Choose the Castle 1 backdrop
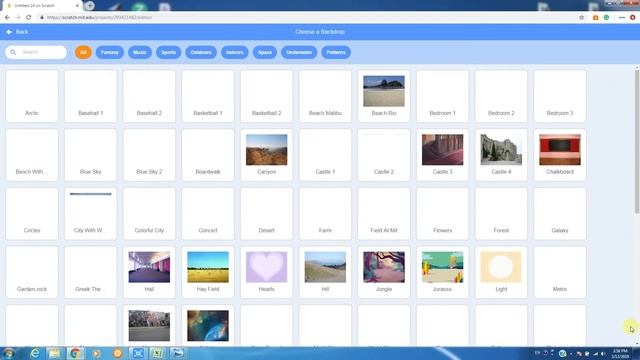640x360 pixels. pyautogui.click(x=325, y=155)
